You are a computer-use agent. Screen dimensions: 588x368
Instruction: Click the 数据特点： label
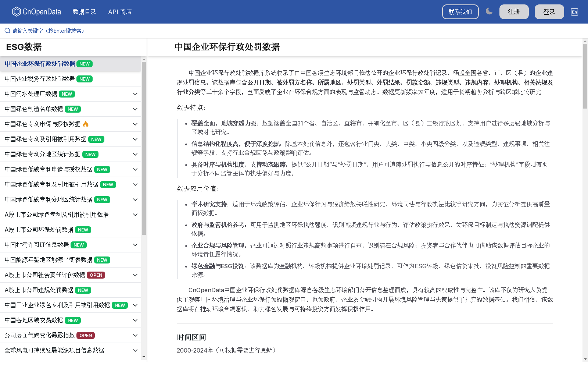(x=192, y=107)
